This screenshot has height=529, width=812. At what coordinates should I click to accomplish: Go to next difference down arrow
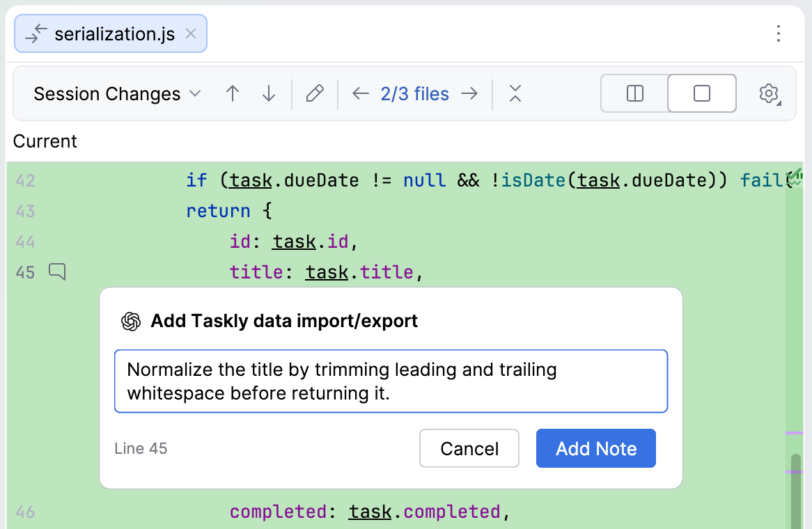tap(268, 94)
